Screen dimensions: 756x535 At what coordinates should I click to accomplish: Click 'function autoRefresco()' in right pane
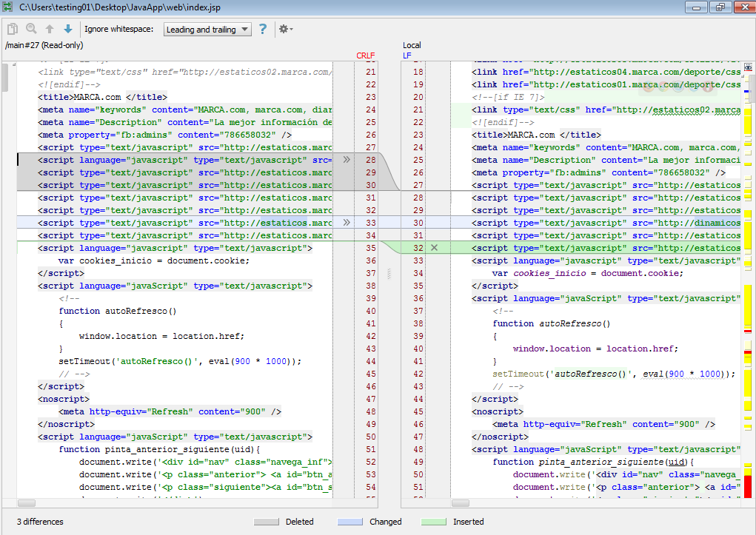click(x=552, y=323)
